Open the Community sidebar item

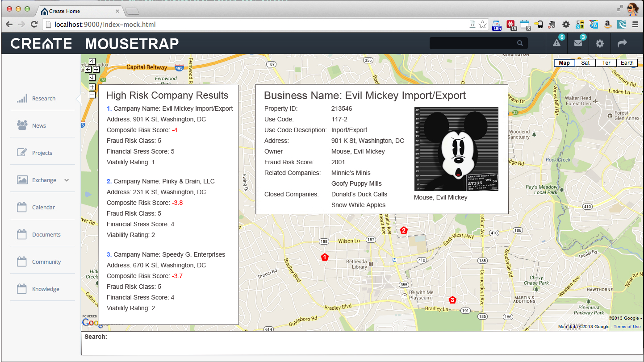pos(42,262)
